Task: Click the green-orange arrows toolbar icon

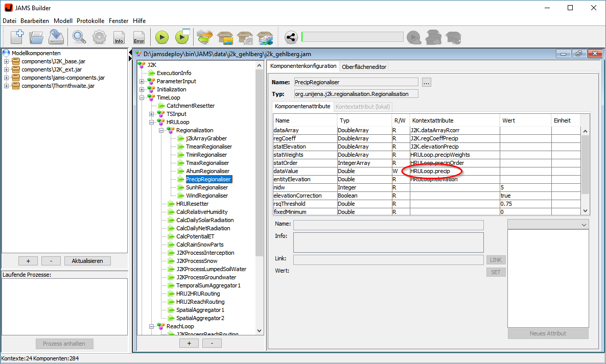Action: (205, 37)
